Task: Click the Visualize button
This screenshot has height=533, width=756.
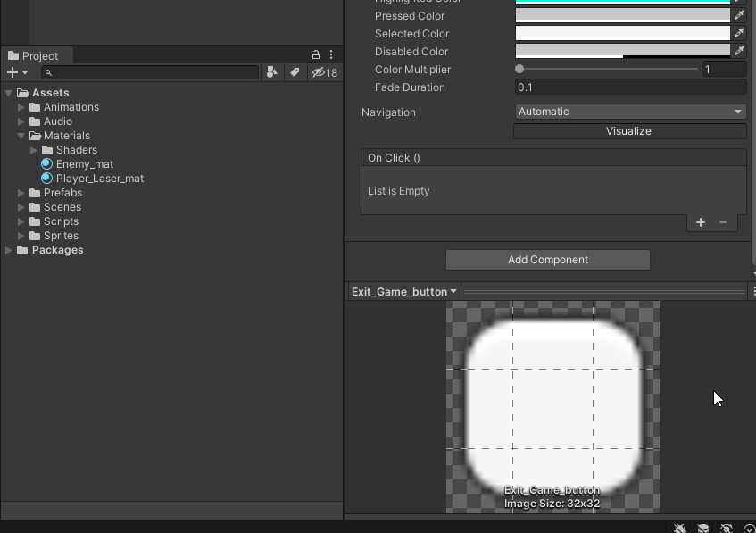Action: 629,131
